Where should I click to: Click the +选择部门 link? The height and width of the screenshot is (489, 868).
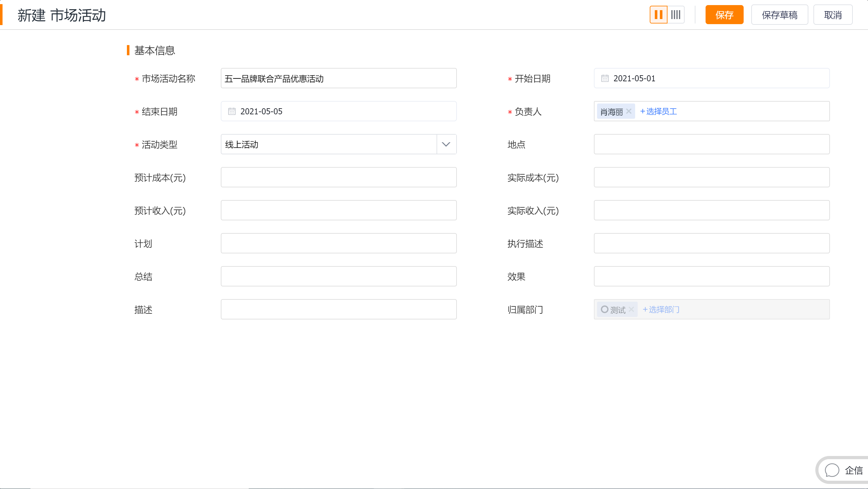(x=661, y=310)
